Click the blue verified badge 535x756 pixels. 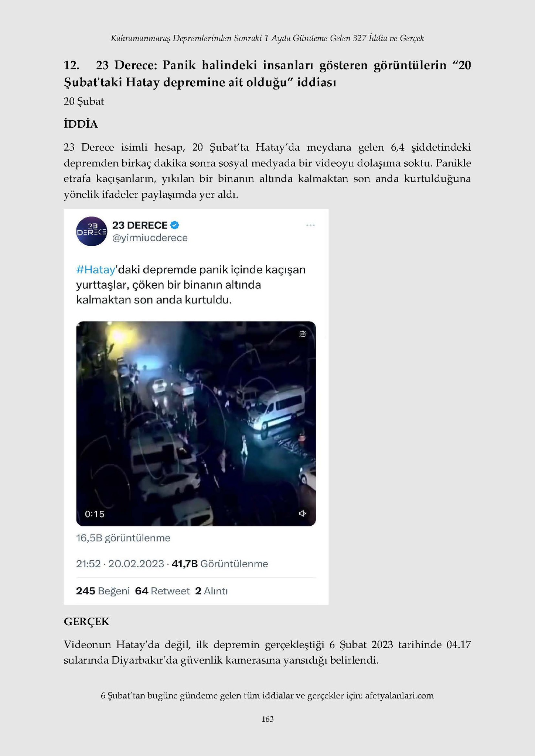point(175,225)
